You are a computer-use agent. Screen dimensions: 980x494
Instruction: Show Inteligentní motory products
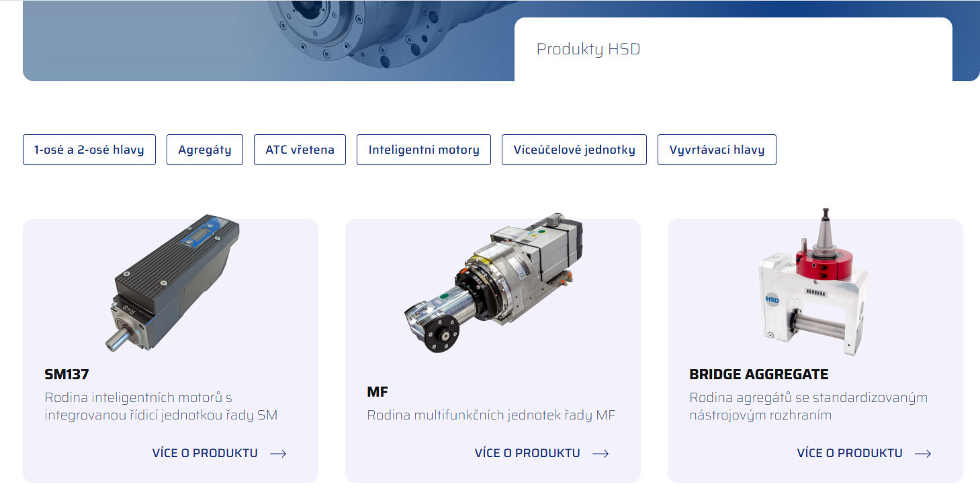tap(424, 150)
